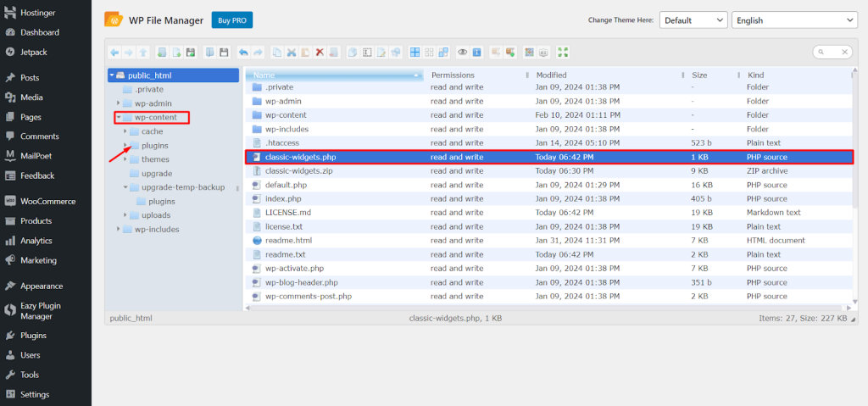The height and width of the screenshot is (406, 868).
Task: Click the Download floppy-disk toolbar icon
Action: [224, 53]
